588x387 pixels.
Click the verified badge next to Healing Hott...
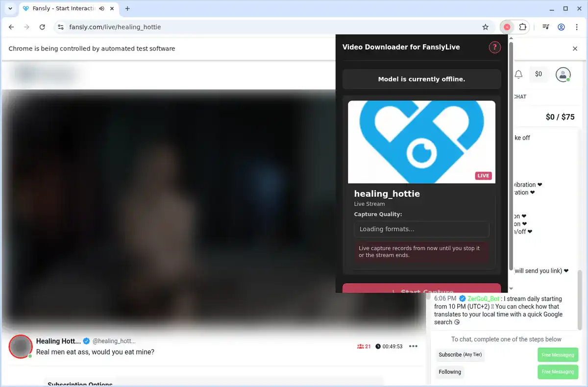tap(86, 341)
